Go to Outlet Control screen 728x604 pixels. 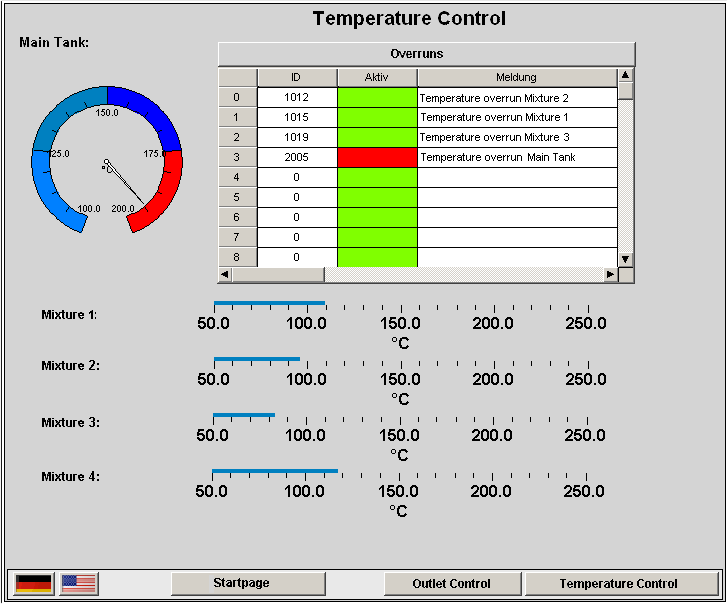click(x=451, y=583)
